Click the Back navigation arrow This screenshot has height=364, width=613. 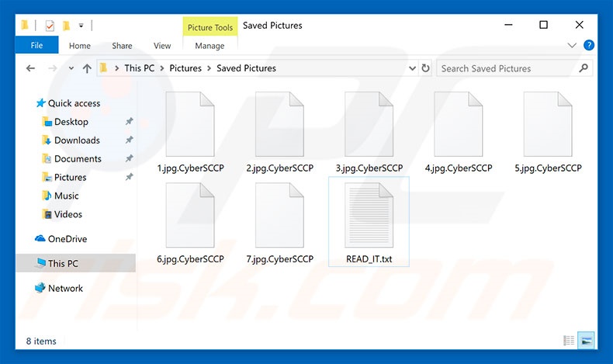coord(30,68)
